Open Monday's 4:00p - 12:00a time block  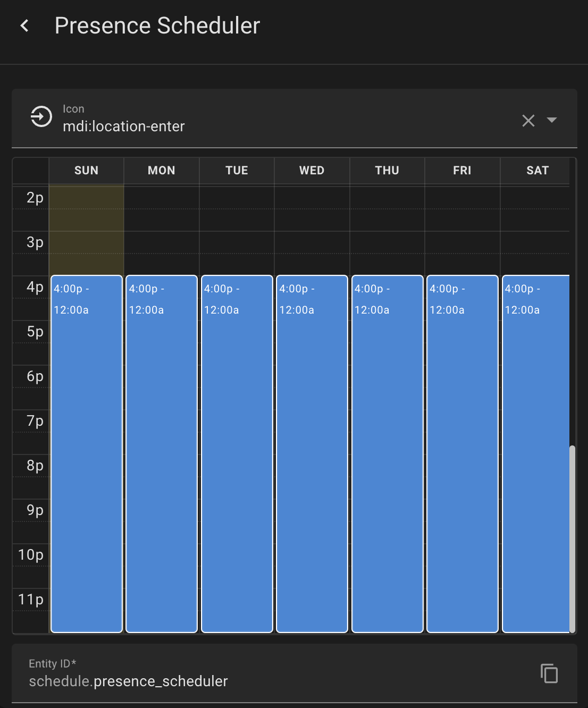pos(162,454)
